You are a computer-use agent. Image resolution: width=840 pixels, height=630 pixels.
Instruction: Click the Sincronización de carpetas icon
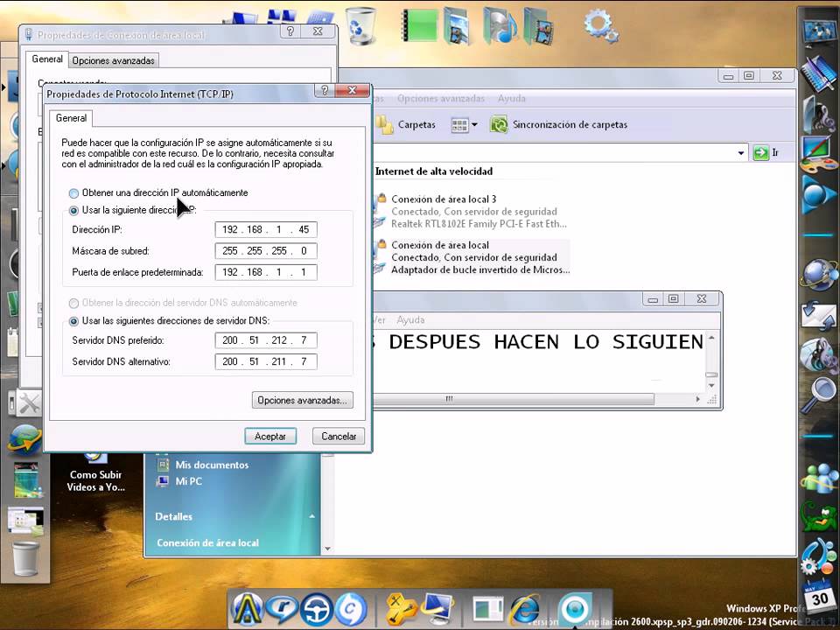tap(499, 125)
